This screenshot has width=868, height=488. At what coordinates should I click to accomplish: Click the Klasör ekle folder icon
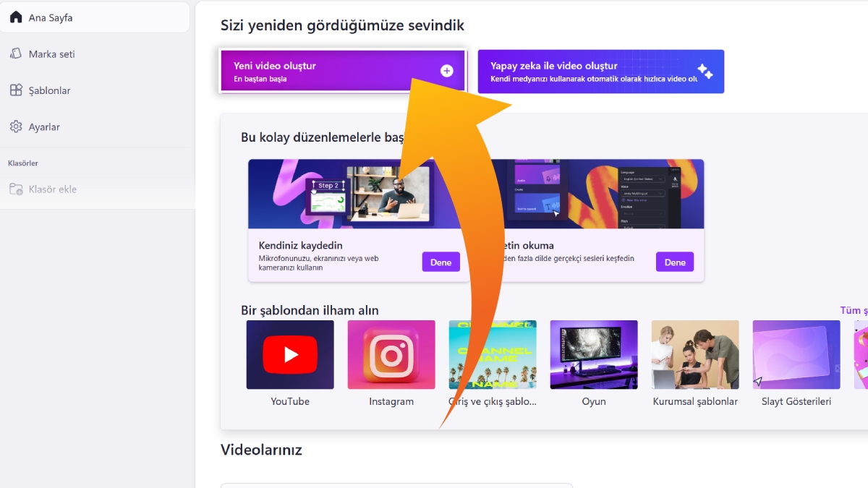[x=16, y=189]
